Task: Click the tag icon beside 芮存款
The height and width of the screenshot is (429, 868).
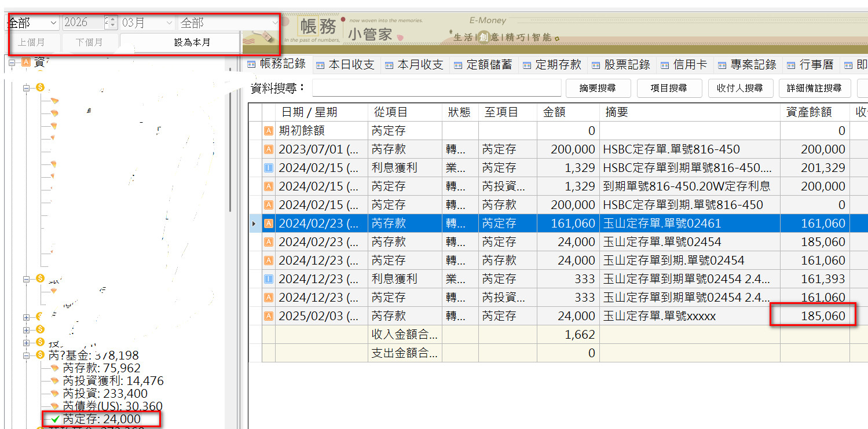Action: (54, 368)
